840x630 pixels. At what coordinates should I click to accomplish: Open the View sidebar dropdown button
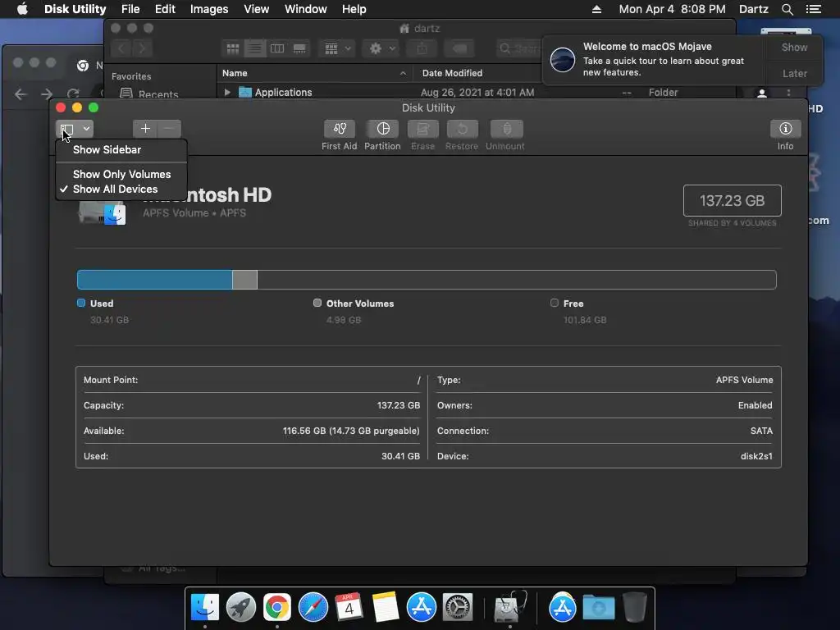point(75,129)
